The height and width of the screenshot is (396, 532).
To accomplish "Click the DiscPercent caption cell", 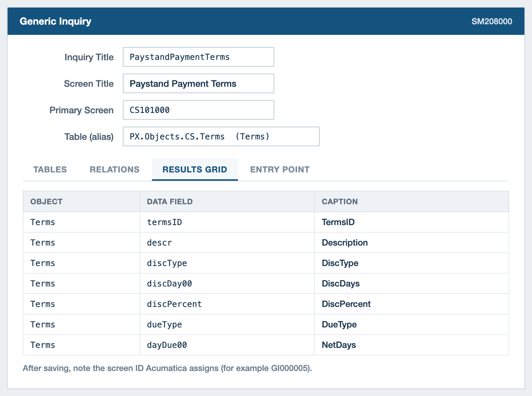I will tap(412, 304).
